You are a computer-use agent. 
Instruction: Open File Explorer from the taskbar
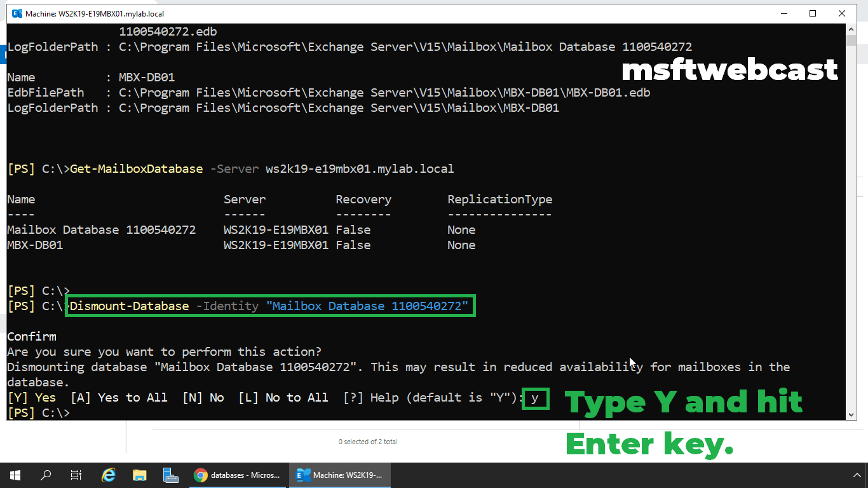139,475
